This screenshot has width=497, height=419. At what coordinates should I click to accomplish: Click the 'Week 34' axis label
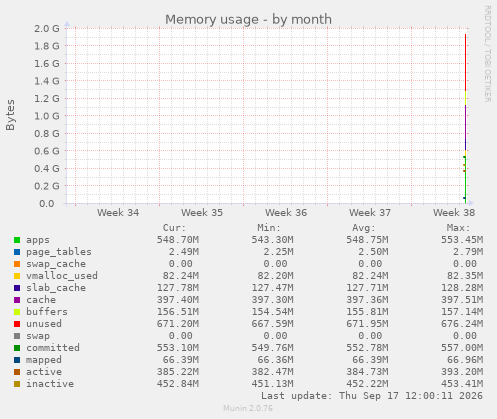pyautogui.click(x=118, y=213)
